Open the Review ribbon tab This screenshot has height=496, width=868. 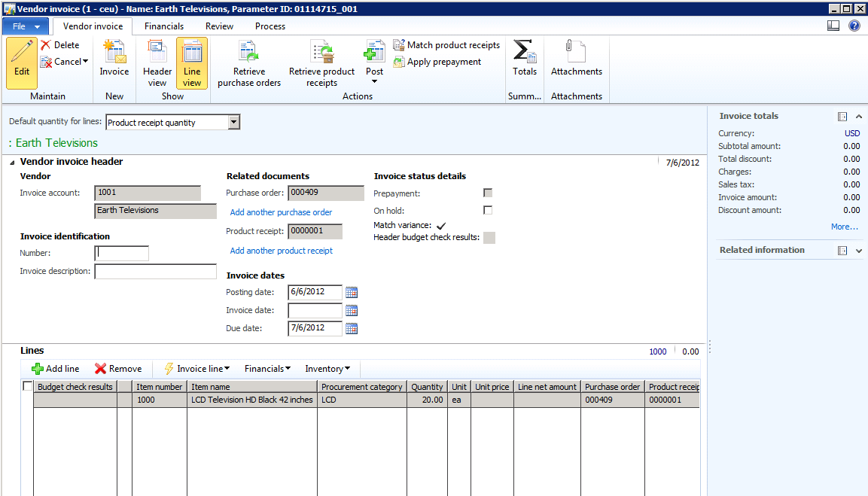coord(219,26)
